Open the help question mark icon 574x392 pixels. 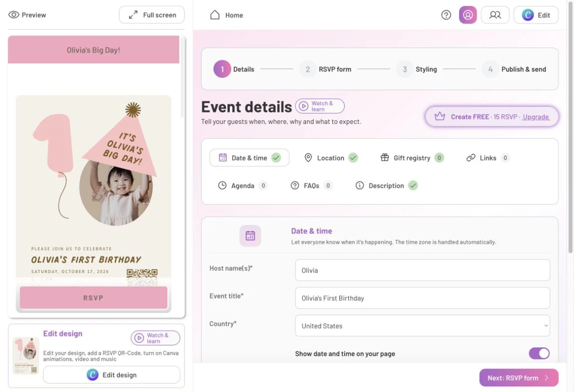[x=446, y=15]
